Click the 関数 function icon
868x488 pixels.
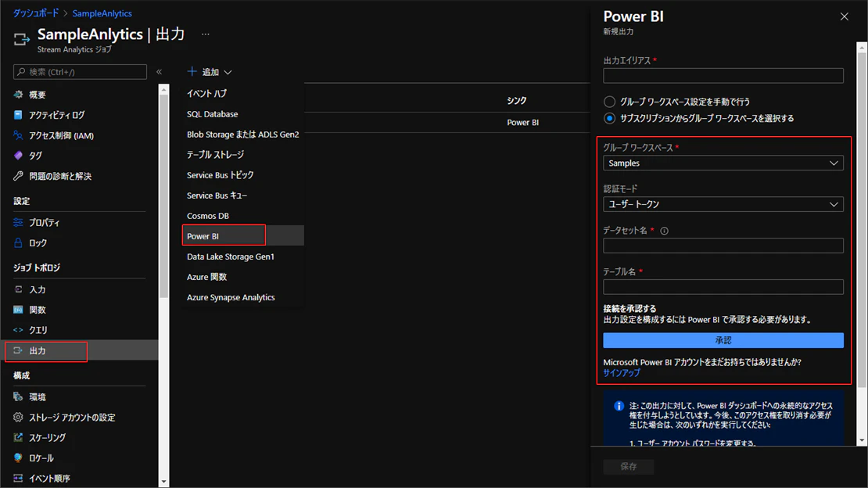pos(18,310)
